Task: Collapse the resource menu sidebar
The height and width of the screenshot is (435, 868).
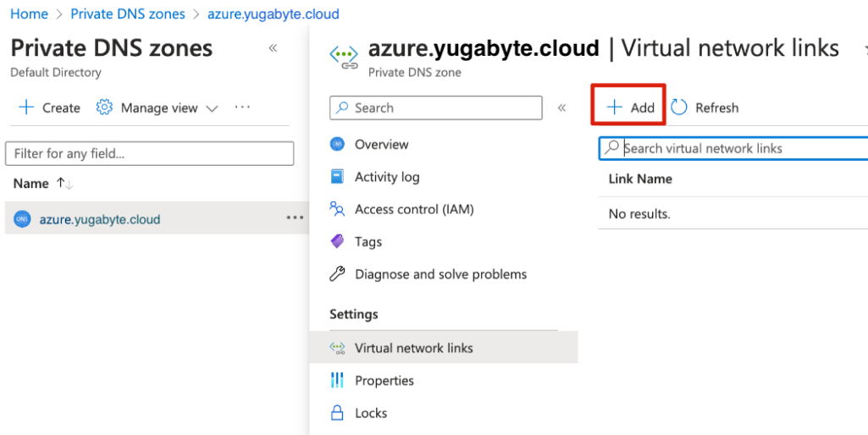Action: pos(561,107)
